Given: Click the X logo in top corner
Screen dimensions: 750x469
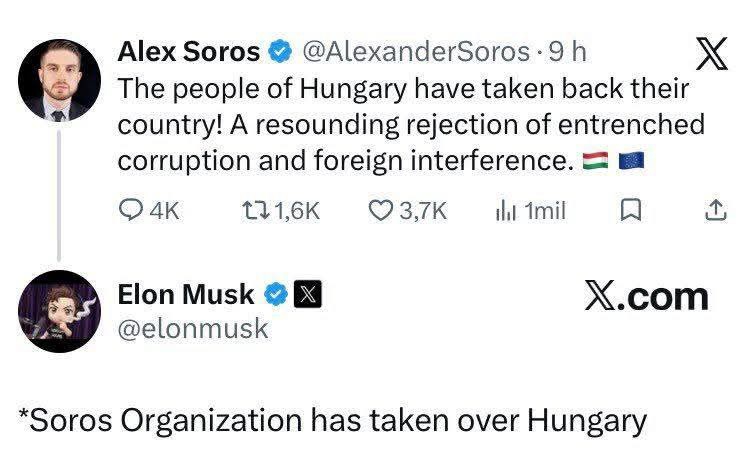Looking at the screenshot, I should pyautogui.click(x=712, y=54).
